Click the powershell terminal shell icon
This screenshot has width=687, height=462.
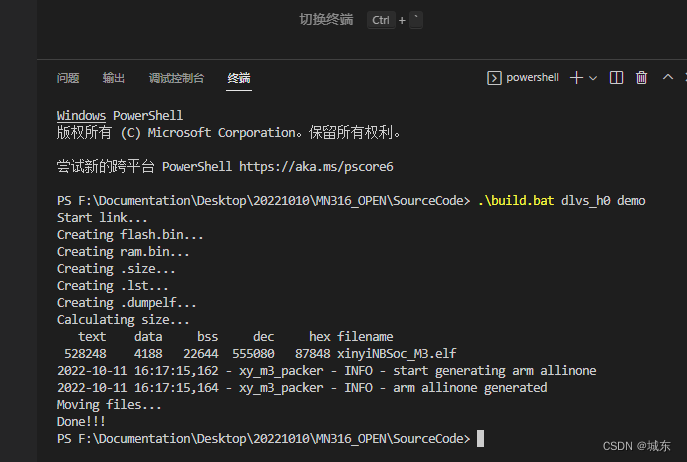pyautogui.click(x=494, y=78)
